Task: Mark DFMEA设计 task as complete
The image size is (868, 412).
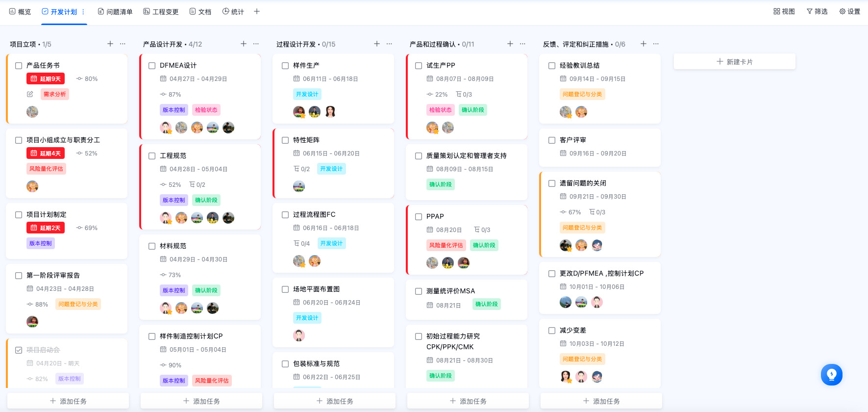Action: point(152,66)
